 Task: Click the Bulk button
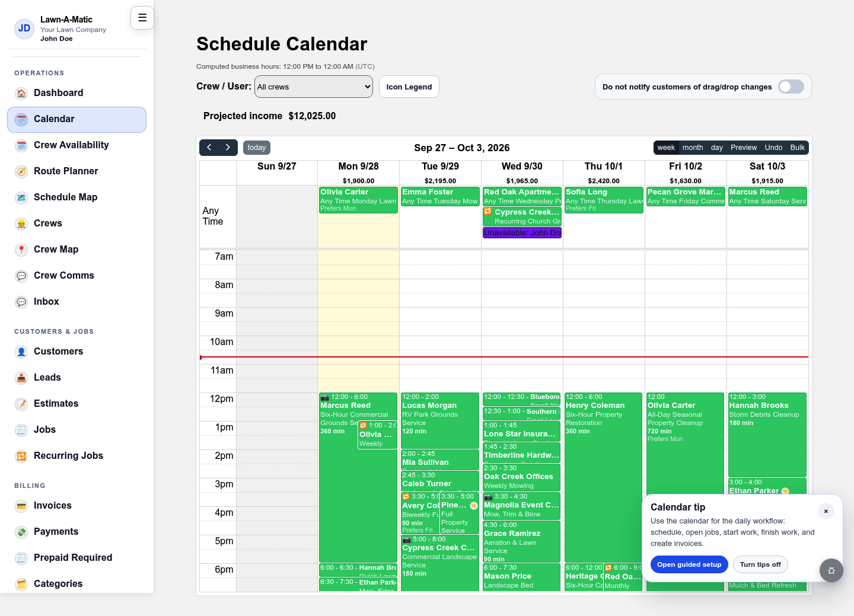(798, 148)
